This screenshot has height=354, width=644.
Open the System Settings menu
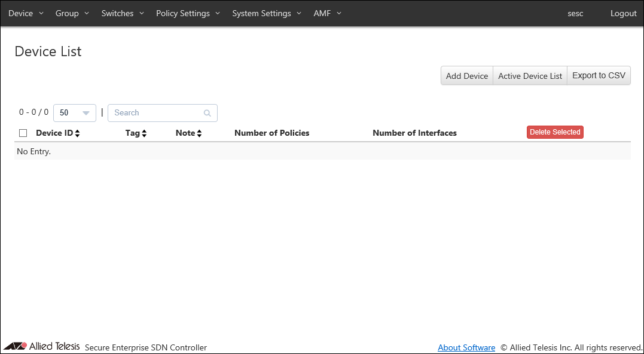266,13
